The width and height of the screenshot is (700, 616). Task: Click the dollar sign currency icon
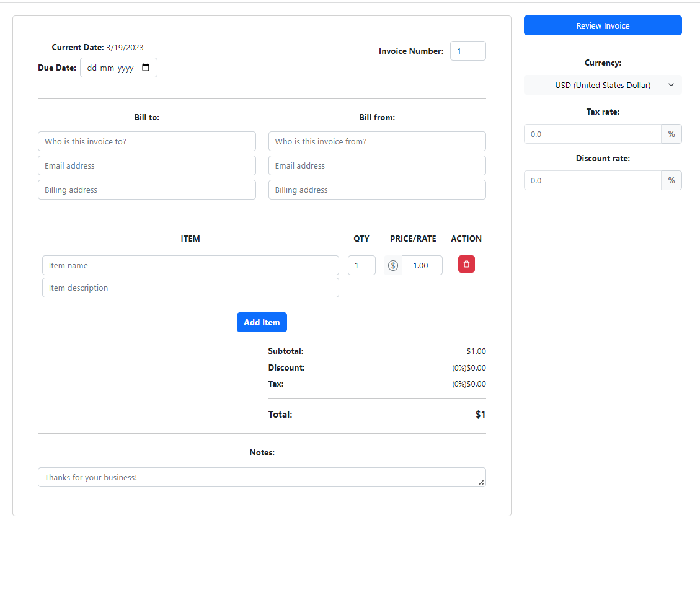392,265
